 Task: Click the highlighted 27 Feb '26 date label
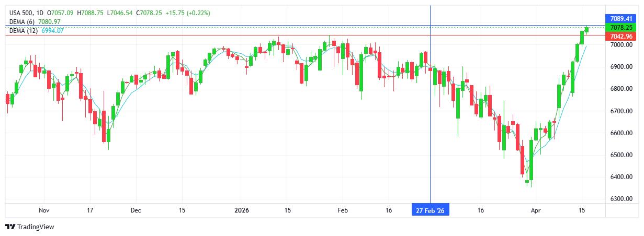coord(430,210)
